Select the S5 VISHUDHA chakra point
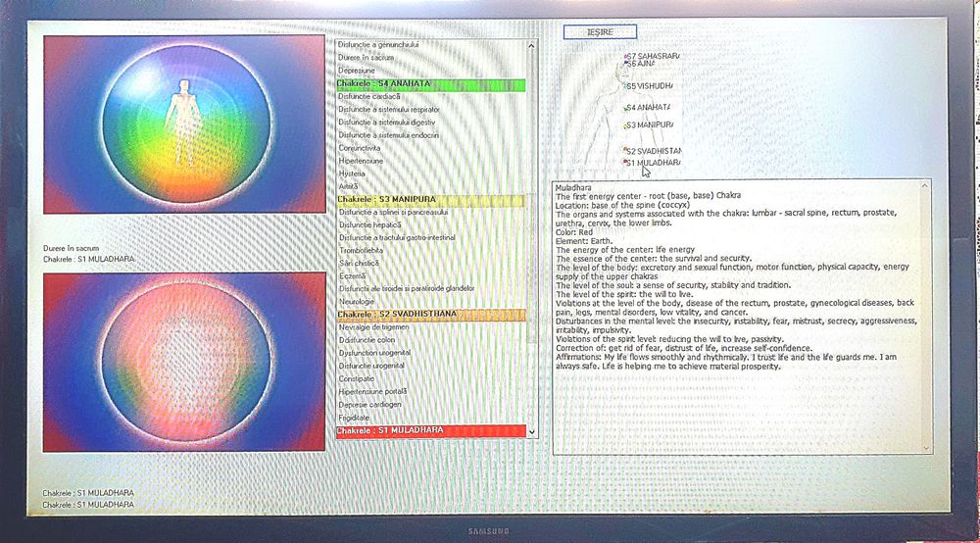The height and width of the screenshot is (543, 980). [x=650, y=86]
